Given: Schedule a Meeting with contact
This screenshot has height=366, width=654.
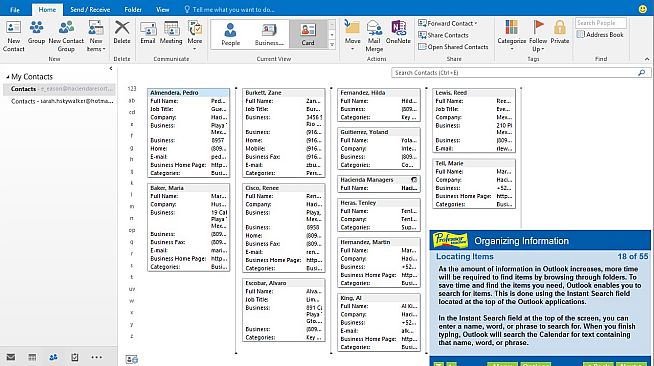Looking at the screenshot, I should coord(171,33).
